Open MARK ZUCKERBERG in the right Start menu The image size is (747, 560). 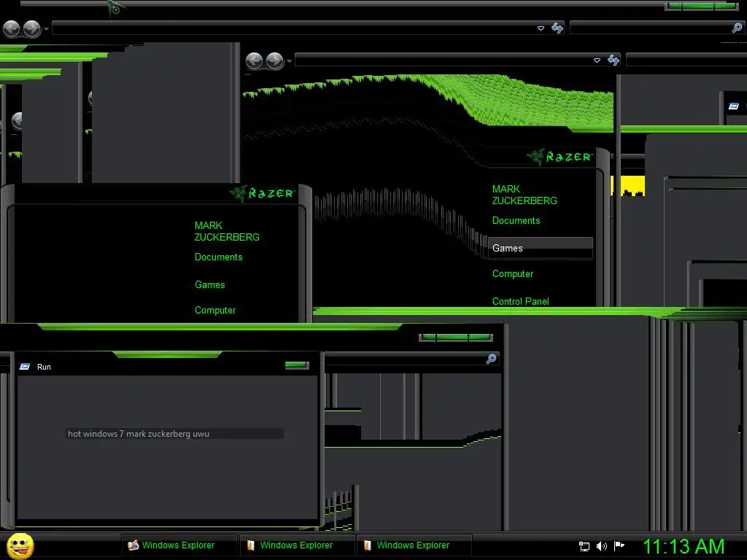pos(524,195)
